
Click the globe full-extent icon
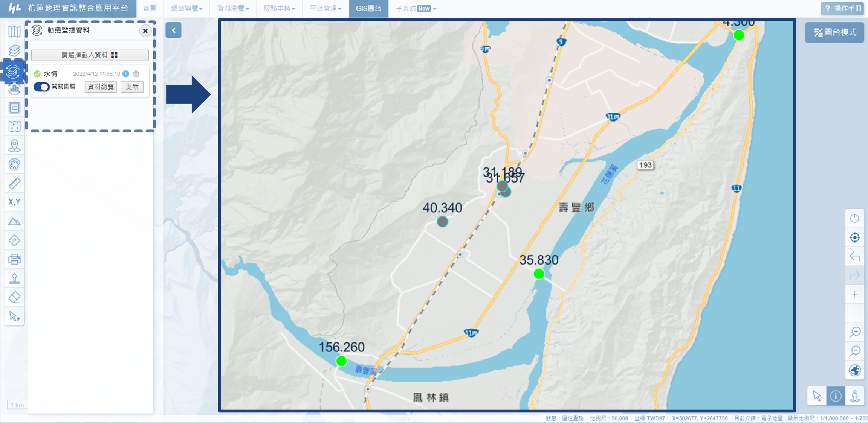point(855,370)
